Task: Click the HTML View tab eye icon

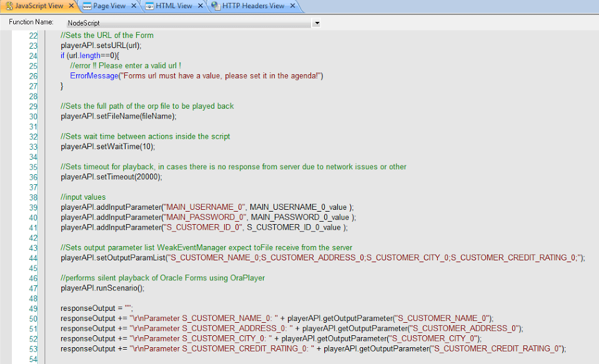Action: pyautogui.click(x=149, y=6)
